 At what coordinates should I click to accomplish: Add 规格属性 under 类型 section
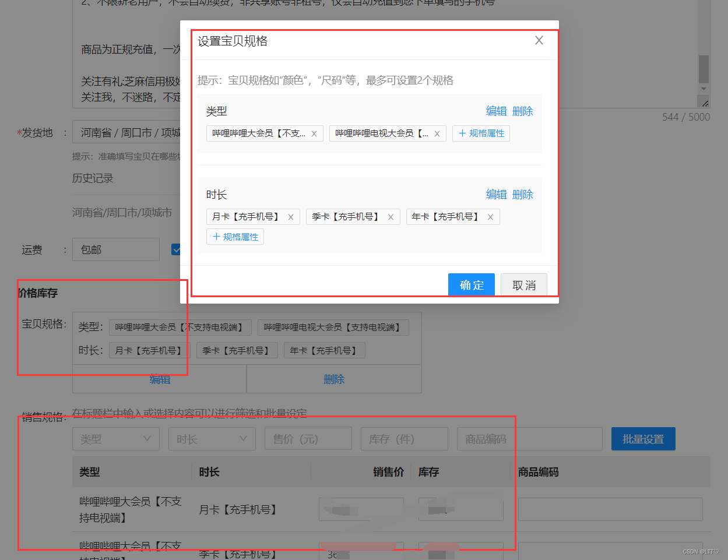(481, 133)
